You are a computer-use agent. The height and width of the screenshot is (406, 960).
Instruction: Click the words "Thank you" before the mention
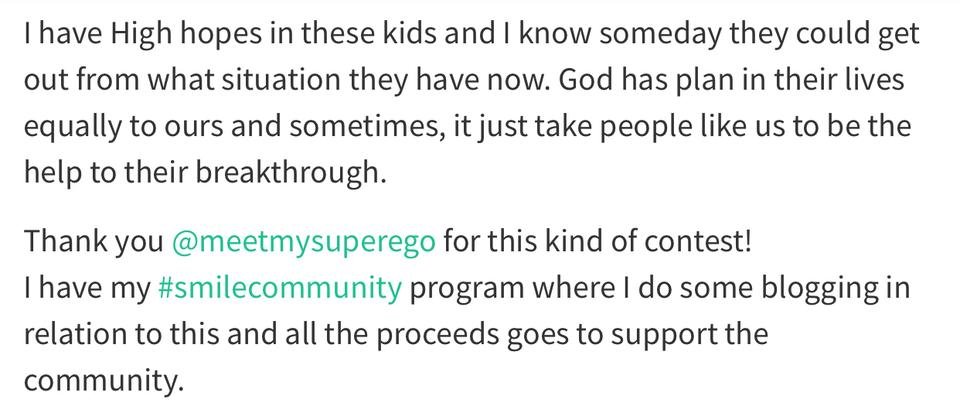coord(92,242)
